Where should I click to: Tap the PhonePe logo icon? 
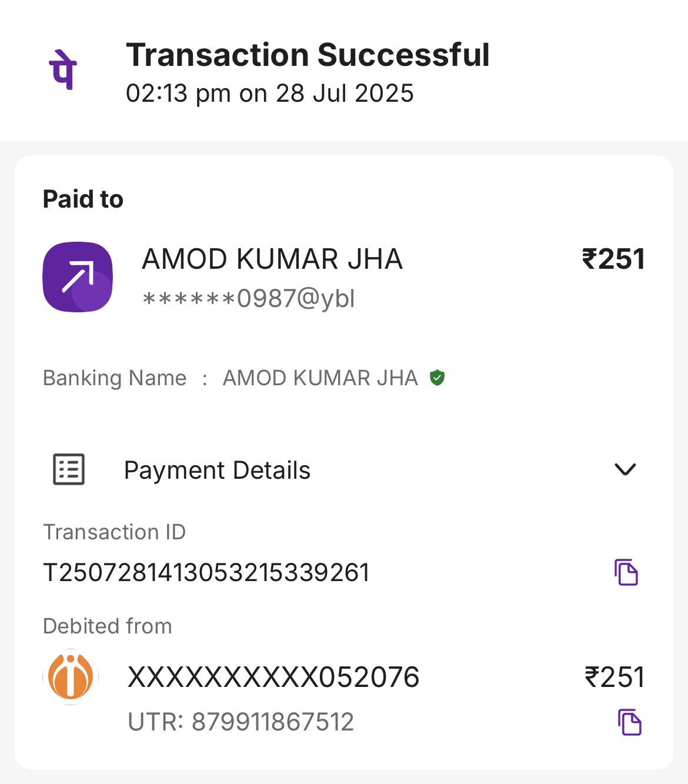63,70
